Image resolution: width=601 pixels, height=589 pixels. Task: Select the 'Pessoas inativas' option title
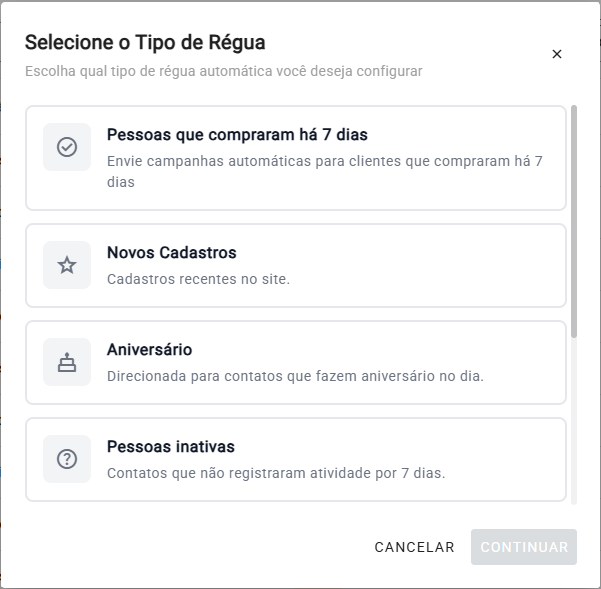pos(171,447)
